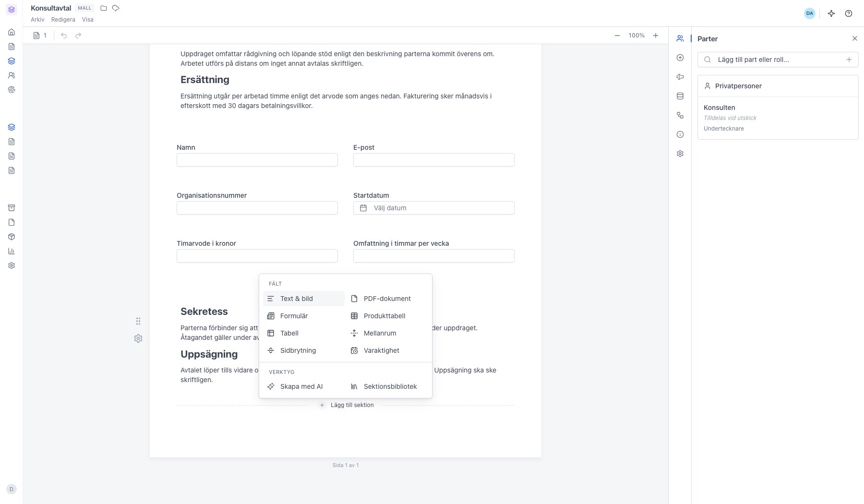The height and width of the screenshot is (504, 864).
Task: Open the help question mark icon
Action: (x=849, y=13)
